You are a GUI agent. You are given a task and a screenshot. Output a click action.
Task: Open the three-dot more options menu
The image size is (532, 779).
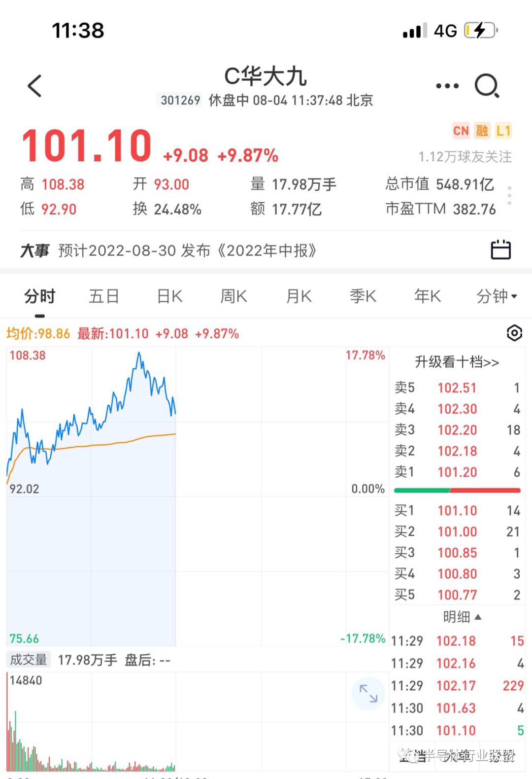(447, 86)
